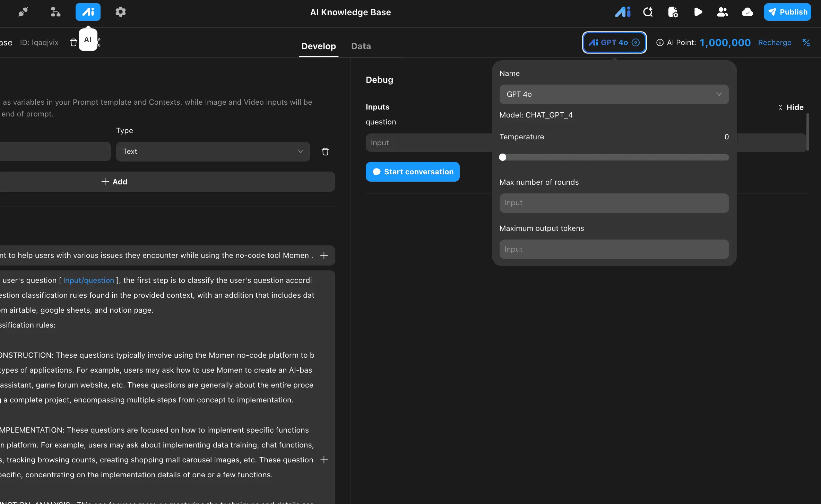Click the refresh sparkle icon
Viewport: 821px width, 504px height.
(648, 12)
